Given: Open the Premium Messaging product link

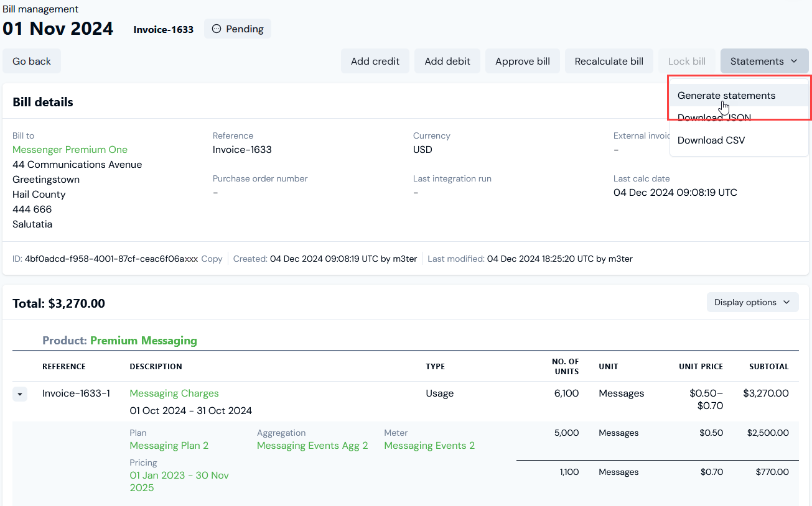Looking at the screenshot, I should click(x=143, y=341).
